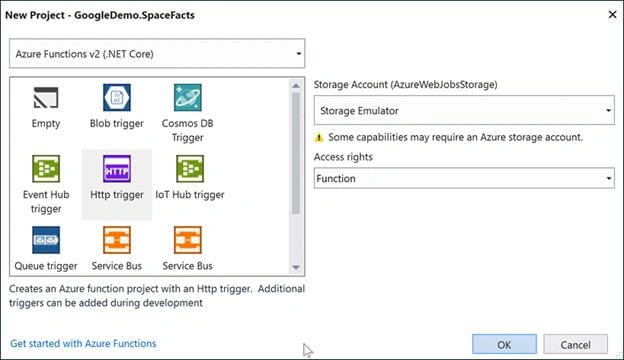Pick the Cosmos DB Trigger icon

click(187, 97)
